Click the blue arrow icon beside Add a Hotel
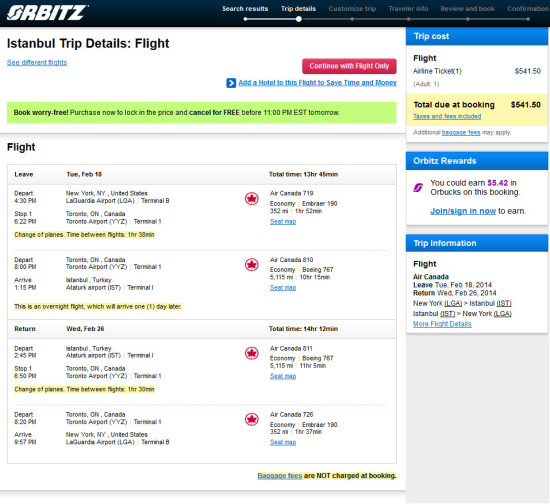This screenshot has width=550, height=504. (231, 83)
